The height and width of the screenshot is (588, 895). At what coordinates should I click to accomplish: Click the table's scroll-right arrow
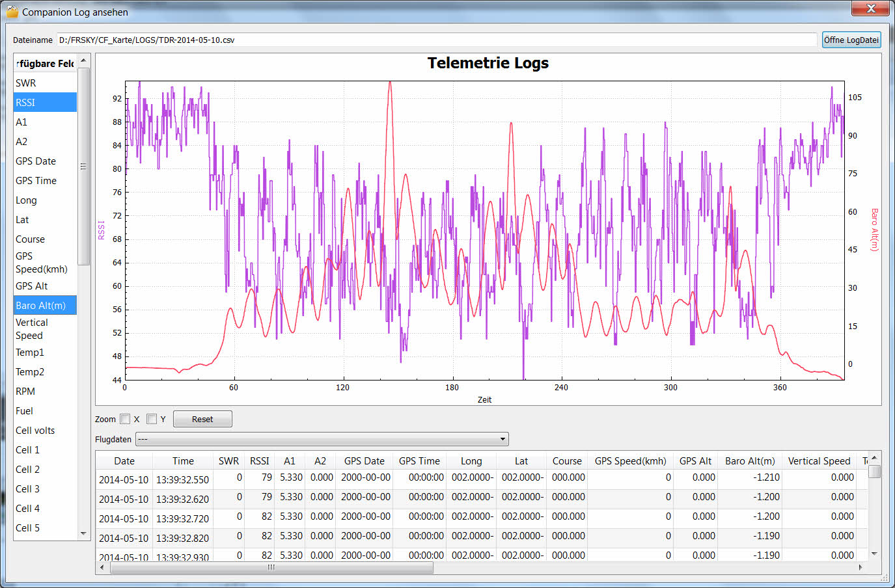[x=861, y=567]
